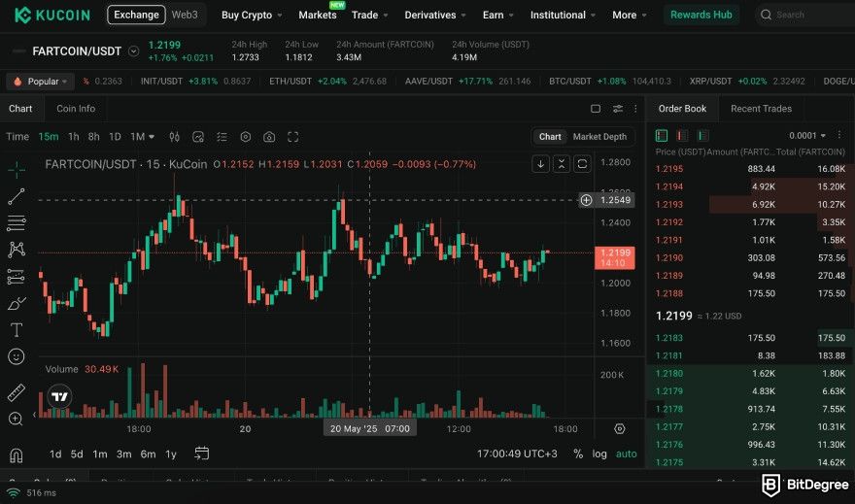Open the Popular ticker filter dropdown
The width and height of the screenshot is (855, 504).
click(41, 82)
